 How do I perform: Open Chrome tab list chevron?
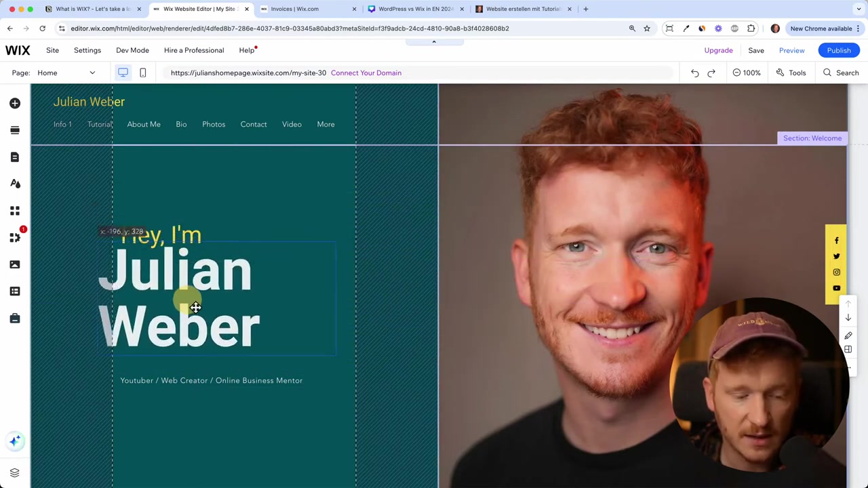pos(859,9)
